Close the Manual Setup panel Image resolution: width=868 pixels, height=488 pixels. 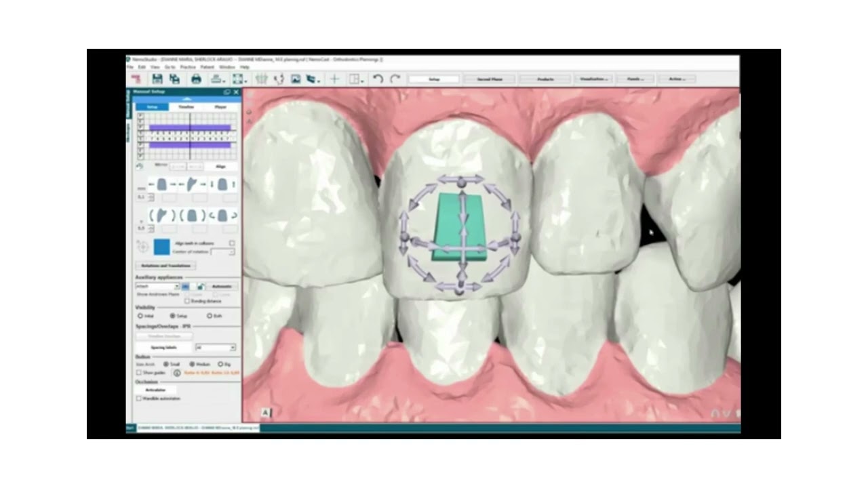click(236, 92)
